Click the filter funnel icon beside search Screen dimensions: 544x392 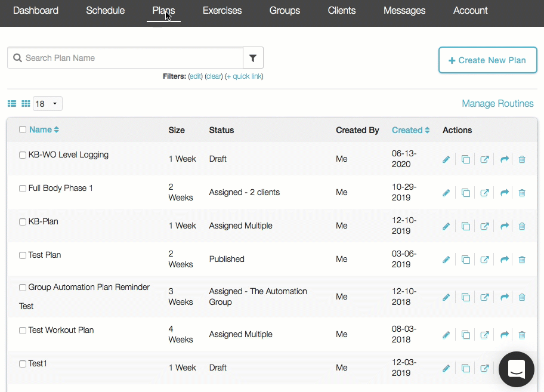click(253, 58)
